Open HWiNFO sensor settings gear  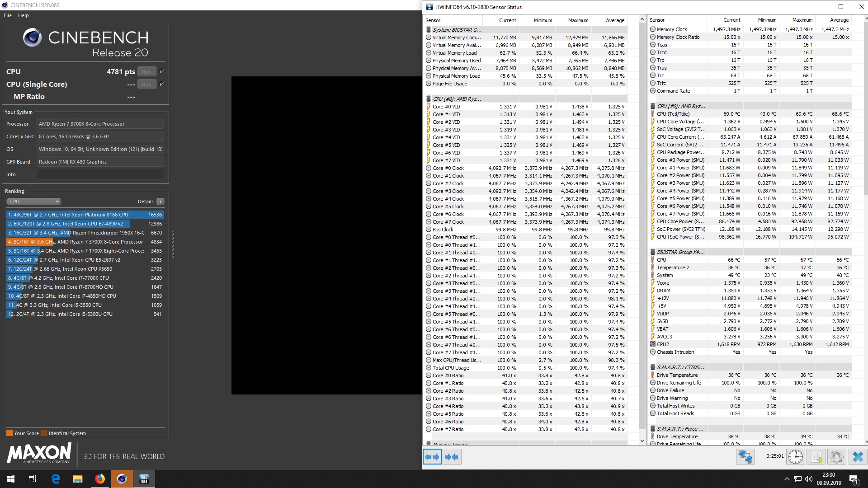tap(837, 457)
